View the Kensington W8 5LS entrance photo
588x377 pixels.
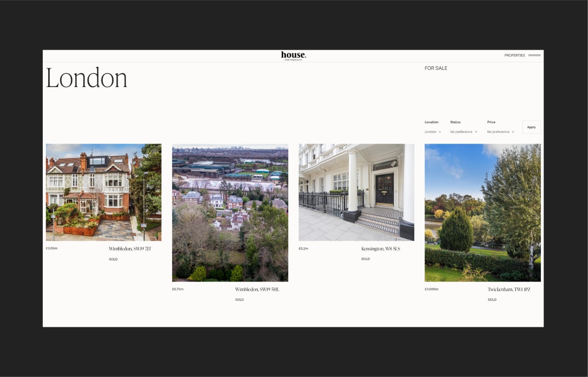tap(356, 192)
